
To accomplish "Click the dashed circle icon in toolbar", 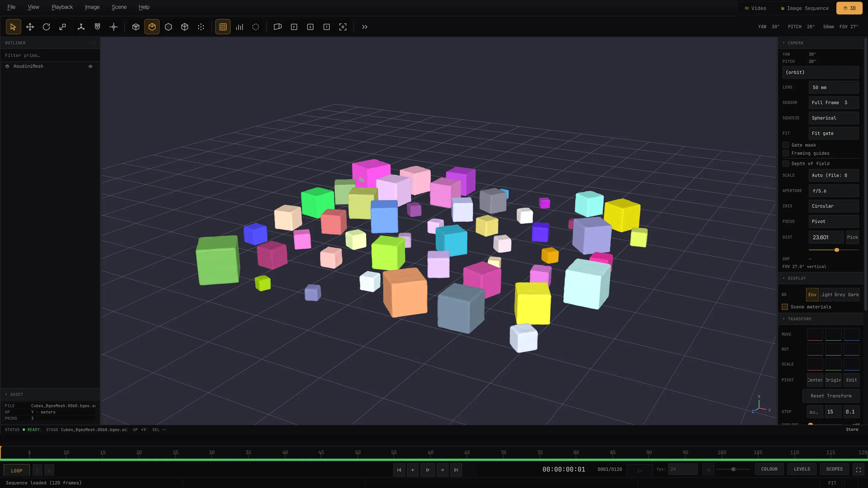I will [x=256, y=27].
